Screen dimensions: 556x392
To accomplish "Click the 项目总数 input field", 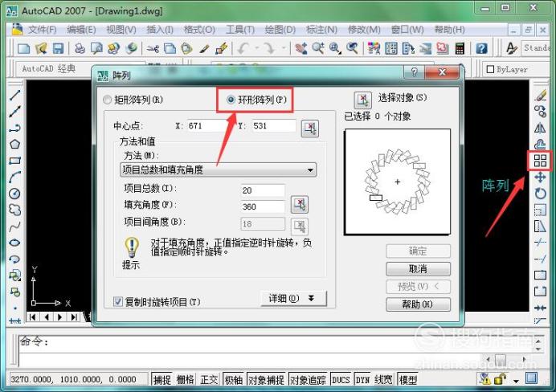I will click(x=263, y=190).
